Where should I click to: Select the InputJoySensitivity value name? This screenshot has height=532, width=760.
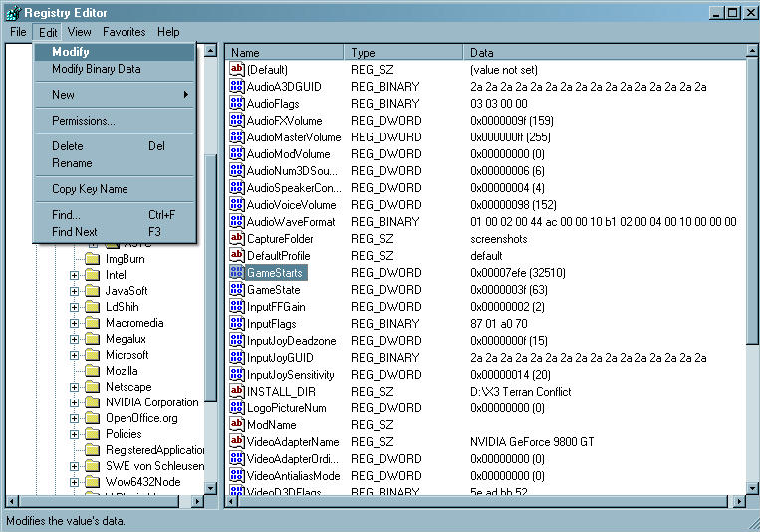click(290, 375)
